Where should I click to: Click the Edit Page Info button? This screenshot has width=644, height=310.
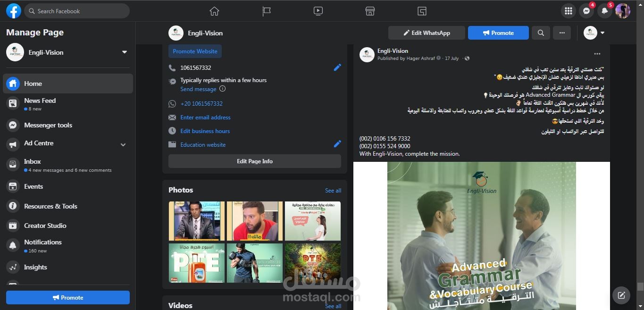pos(255,161)
